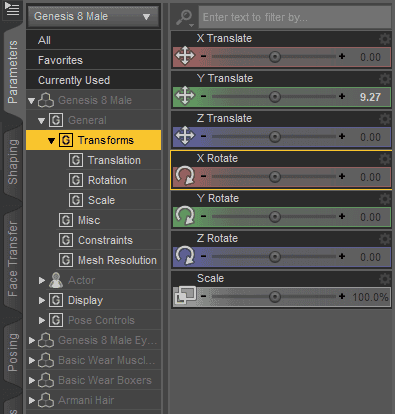The width and height of the screenshot is (395, 414).
Task: Increase Z Rotate with plus button
Action: 342,256
